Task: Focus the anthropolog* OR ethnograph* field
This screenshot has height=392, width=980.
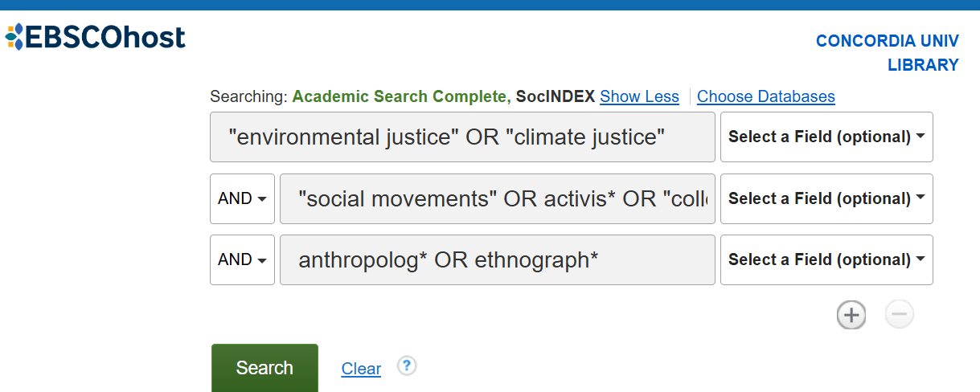Action: click(498, 259)
